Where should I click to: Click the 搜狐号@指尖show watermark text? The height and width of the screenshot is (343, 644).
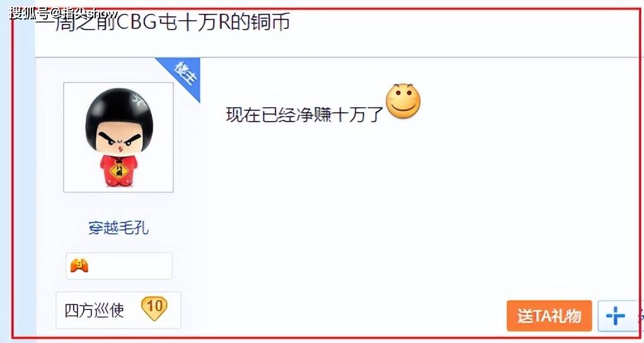(64, 13)
